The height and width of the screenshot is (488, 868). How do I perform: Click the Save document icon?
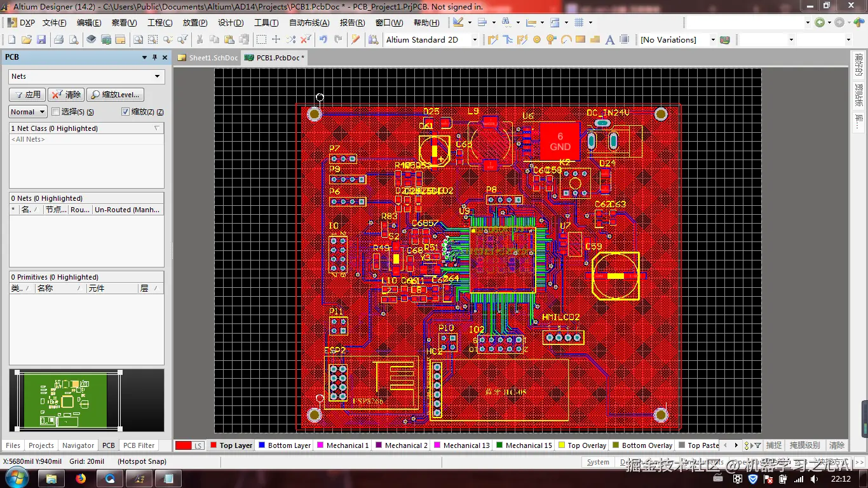(41, 39)
